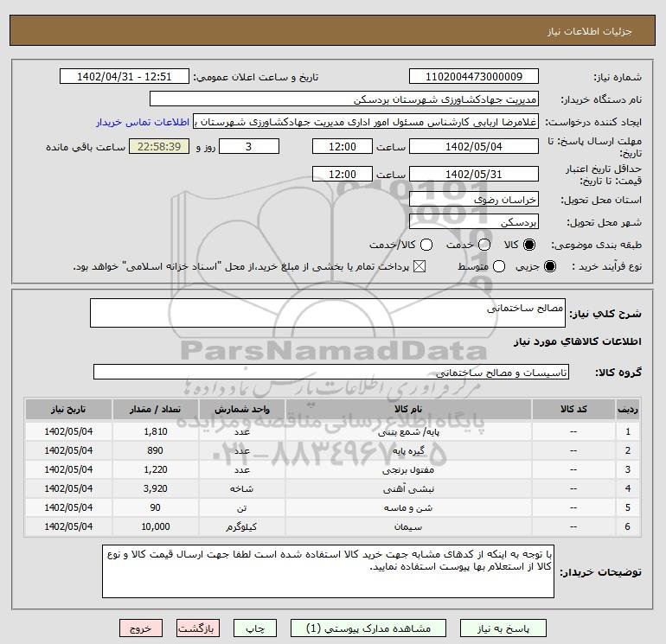Click the مصالح ساختمانی description box
This screenshot has height=644, width=666.
[328, 313]
